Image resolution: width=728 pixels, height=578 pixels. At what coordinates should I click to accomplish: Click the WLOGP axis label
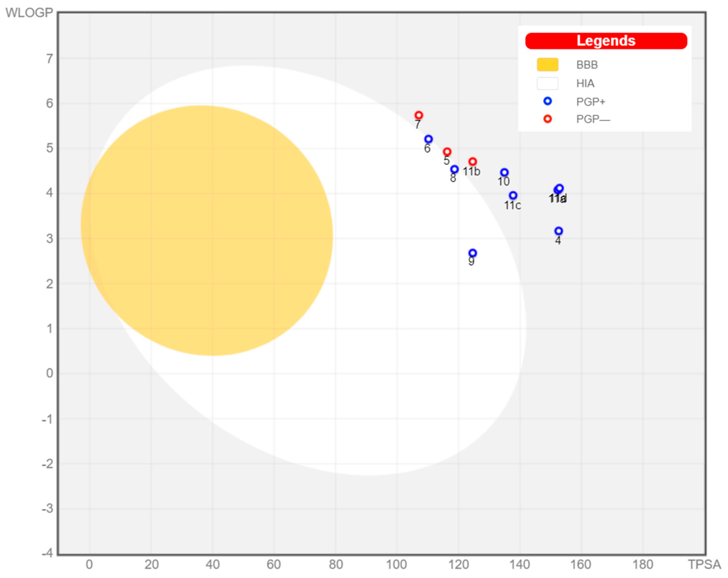pos(29,13)
